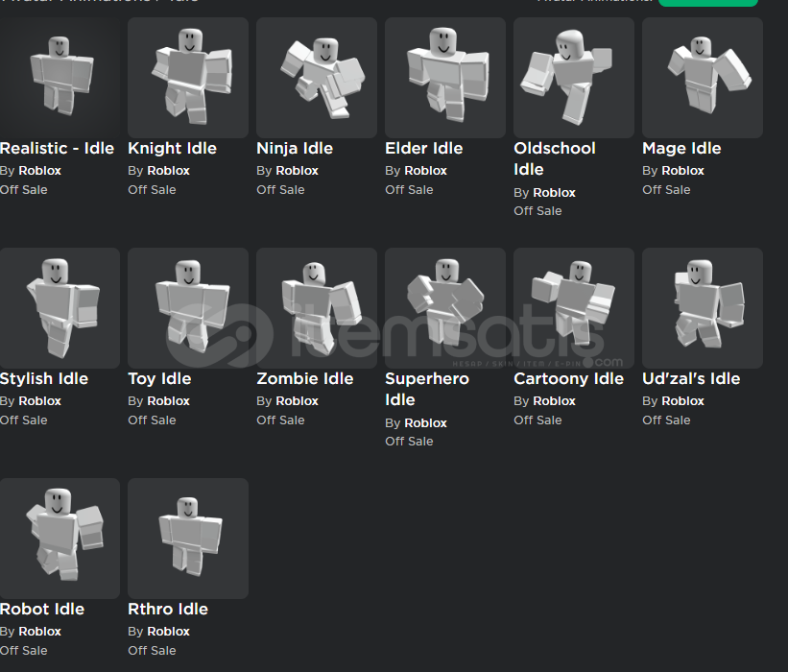Follow the Roblox link under Stylish Idle
The width and height of the screenshot is (788, 672).
[x=39, y=401]
